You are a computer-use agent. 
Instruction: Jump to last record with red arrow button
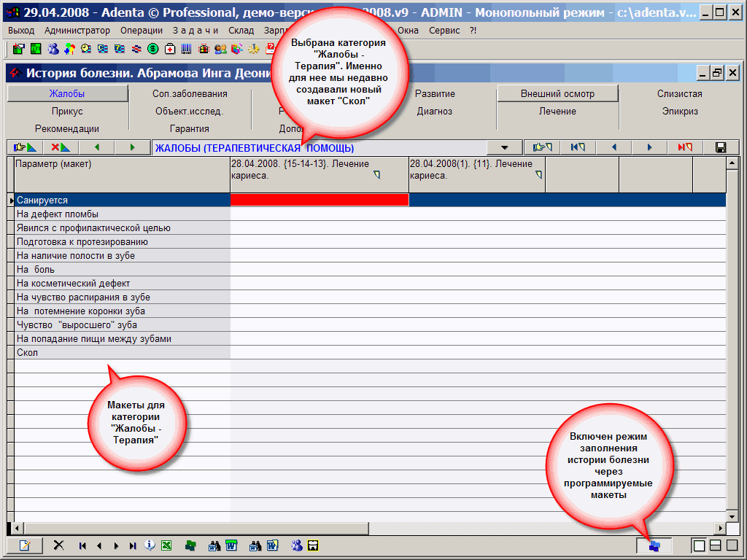[684, 147]
